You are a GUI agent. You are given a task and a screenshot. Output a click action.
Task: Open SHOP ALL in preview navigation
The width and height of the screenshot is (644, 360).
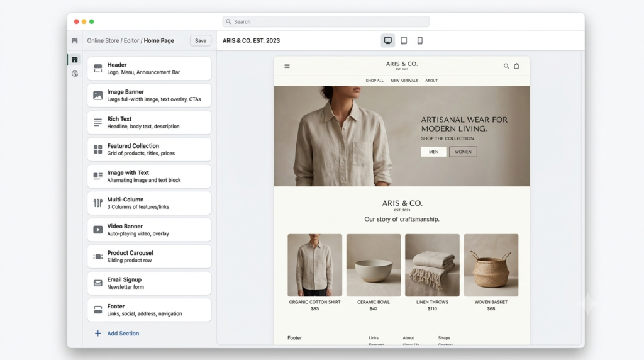pyautogui.click(x=375, y=81)
